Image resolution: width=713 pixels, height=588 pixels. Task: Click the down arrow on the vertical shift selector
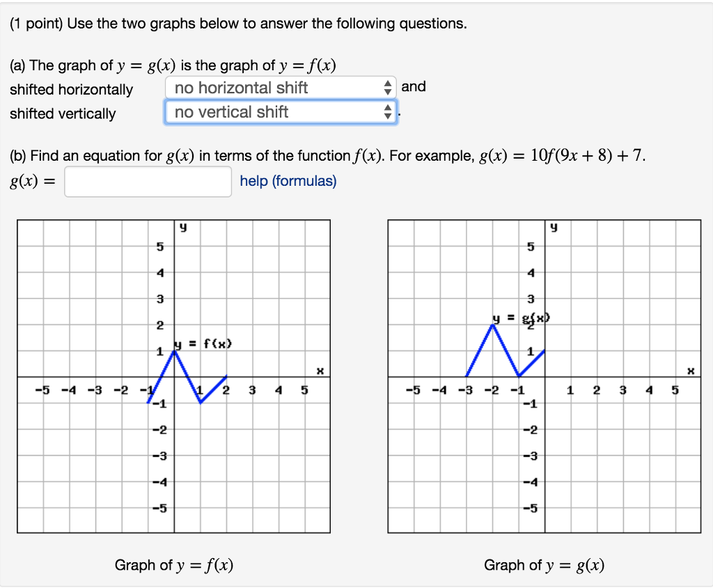click(387, 115)
